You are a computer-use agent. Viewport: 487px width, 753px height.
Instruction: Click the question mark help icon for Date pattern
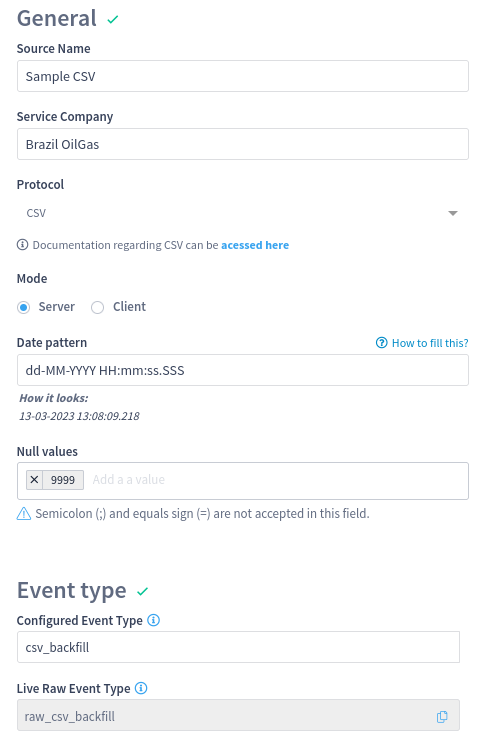[381, 343]
